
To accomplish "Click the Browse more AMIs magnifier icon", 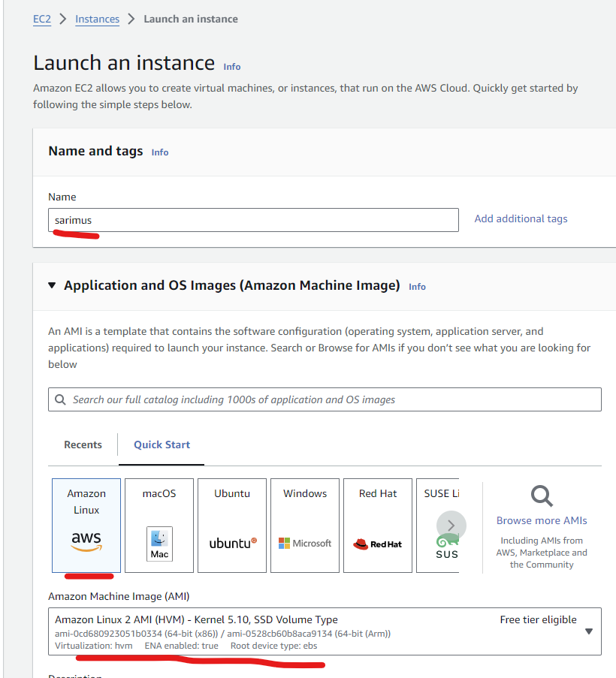I will 542,496.
